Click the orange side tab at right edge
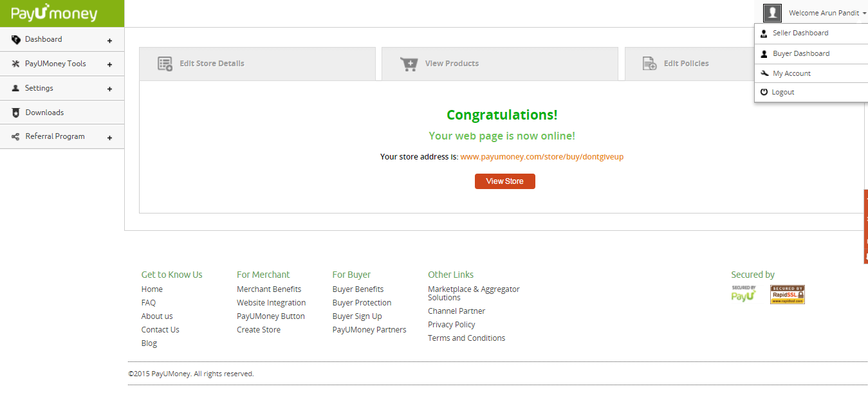 tap(865, 226)
